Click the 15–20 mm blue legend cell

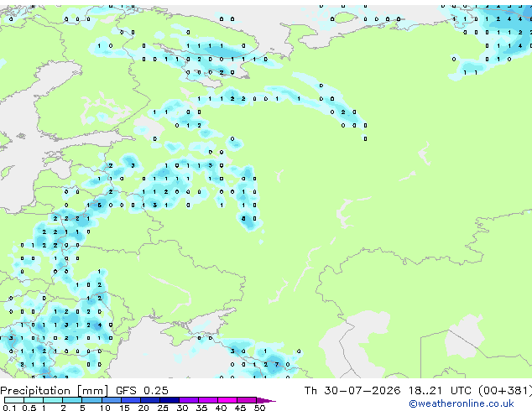(x=130, y=400)
